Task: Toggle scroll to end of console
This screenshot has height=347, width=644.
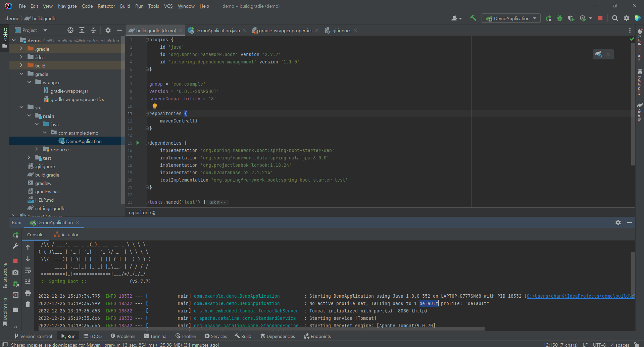Action: 28,281
